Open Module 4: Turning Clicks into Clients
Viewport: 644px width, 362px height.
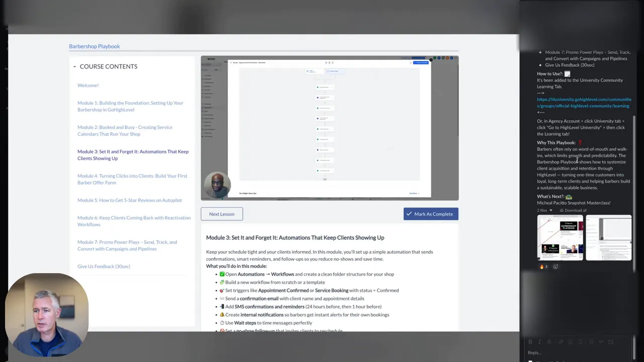point(132,179)
